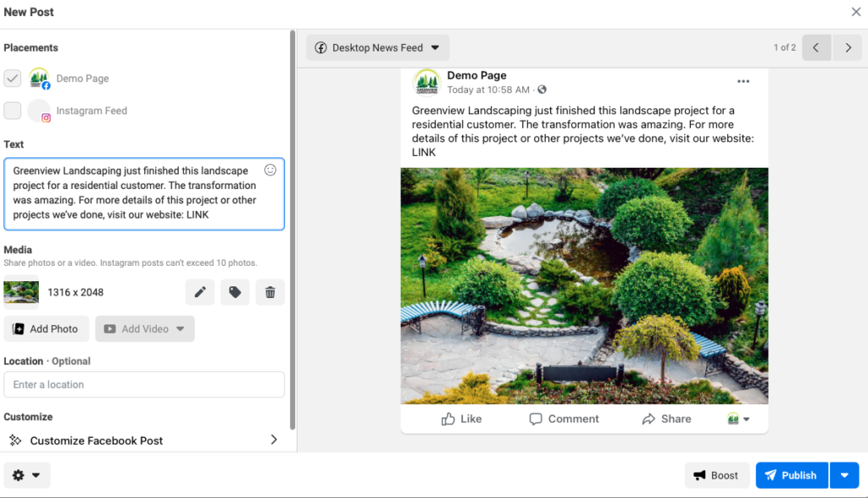This screenshot has height=498, width=868.
Task: Open the page identity selector beside Share
Action: click(738, 419)
